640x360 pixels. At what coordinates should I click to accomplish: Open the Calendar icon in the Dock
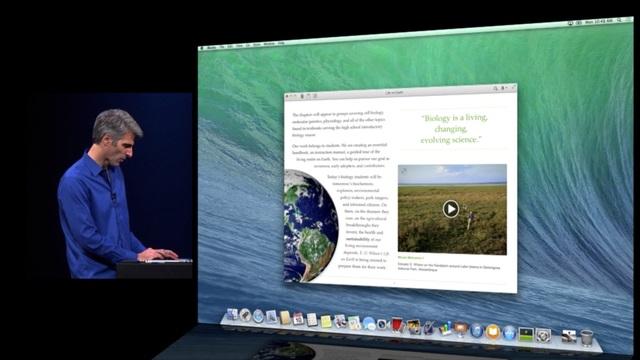[x=298, y=318]
